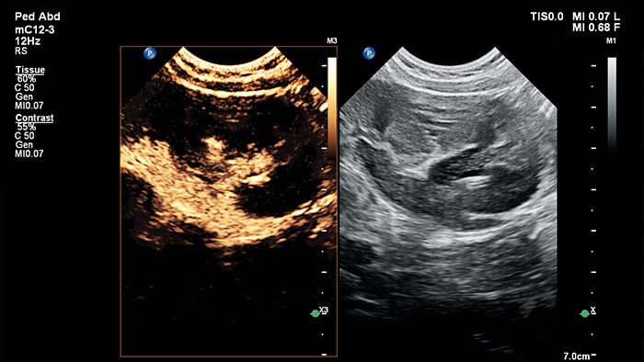Click the 'MI 0.68 F' readout
This screenshot has height=362, width=644.
pos(596,28)
